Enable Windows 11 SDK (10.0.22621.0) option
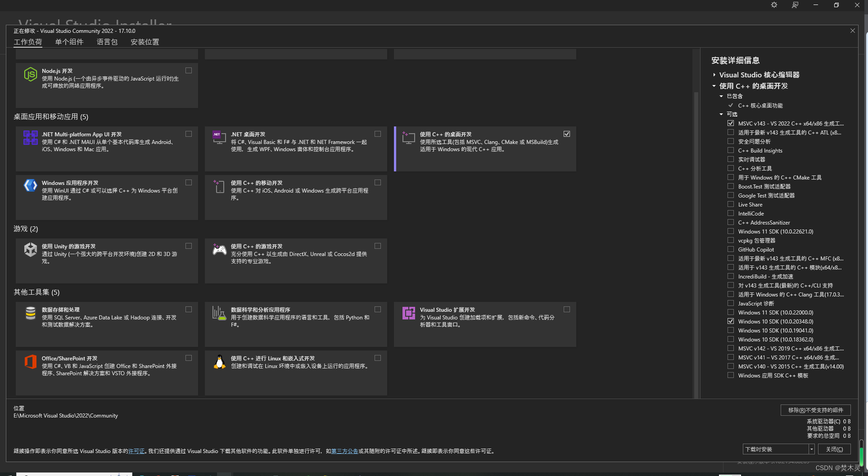This screenshot has width=868, height=476. (x=731, y=231)
